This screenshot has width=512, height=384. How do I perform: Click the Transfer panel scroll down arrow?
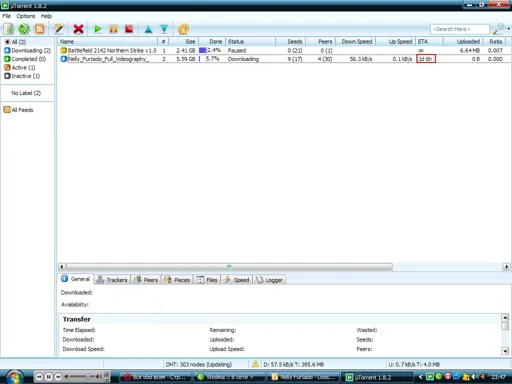tap(505, 351)
